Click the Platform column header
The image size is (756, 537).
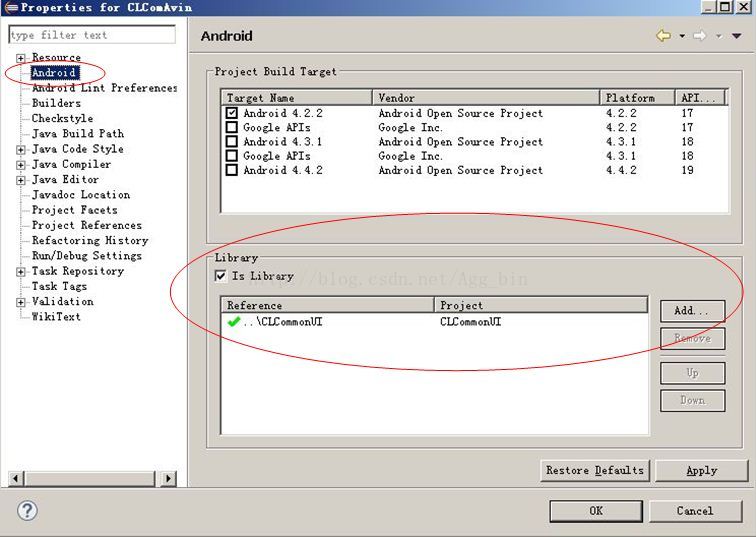[637, 97]
